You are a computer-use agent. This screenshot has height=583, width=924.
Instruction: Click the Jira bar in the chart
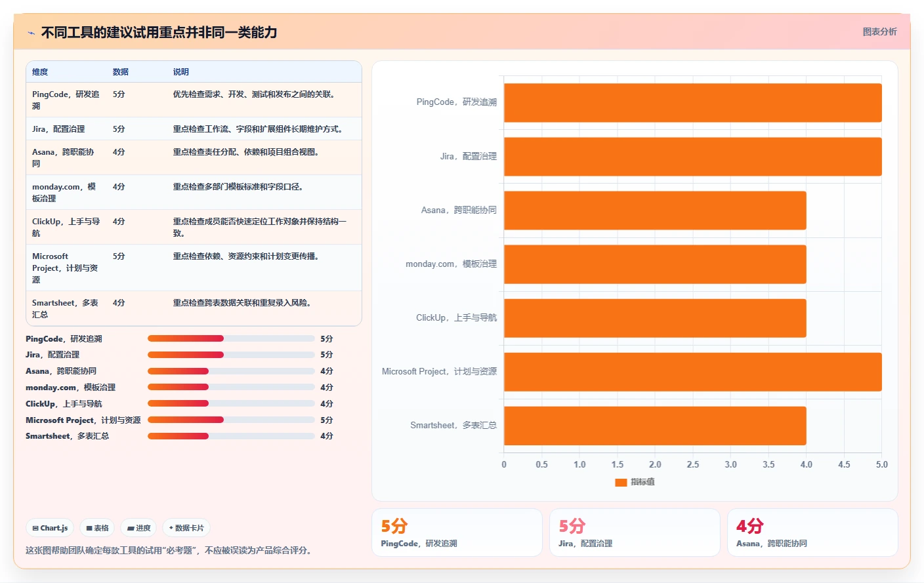tap(693, 157)
